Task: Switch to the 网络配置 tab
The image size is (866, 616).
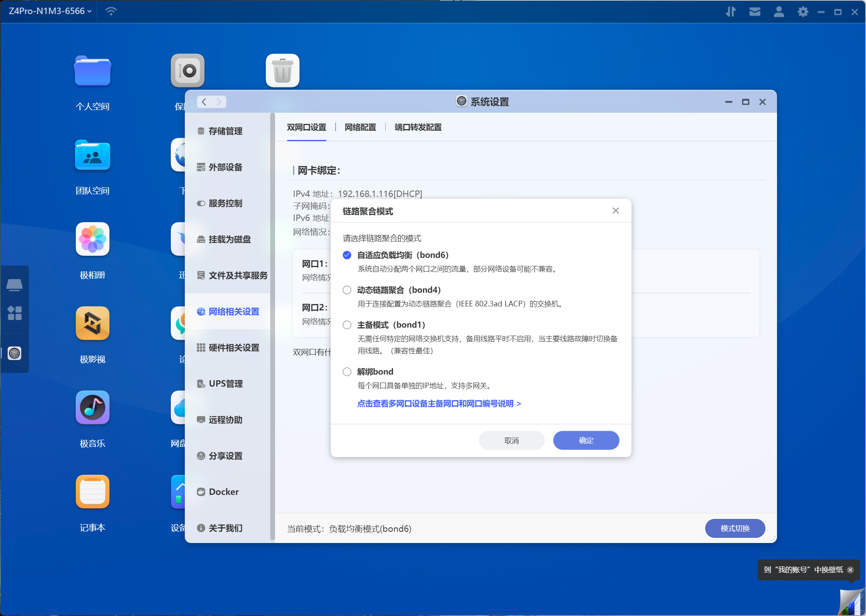Action: (360, 128)
